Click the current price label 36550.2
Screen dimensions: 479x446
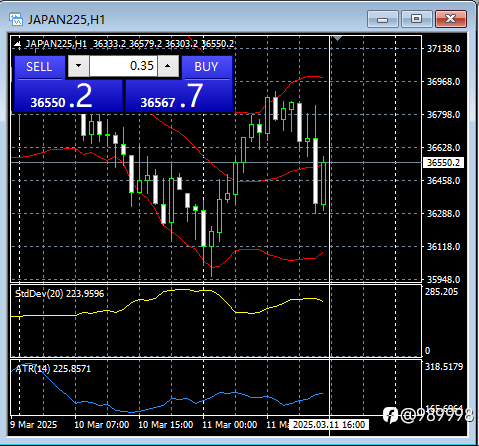443,163
